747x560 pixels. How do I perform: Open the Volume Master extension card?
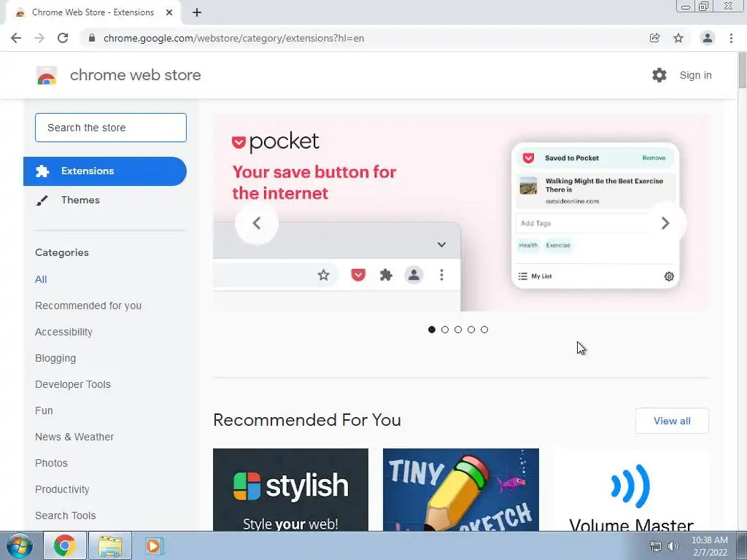point(631,489)
